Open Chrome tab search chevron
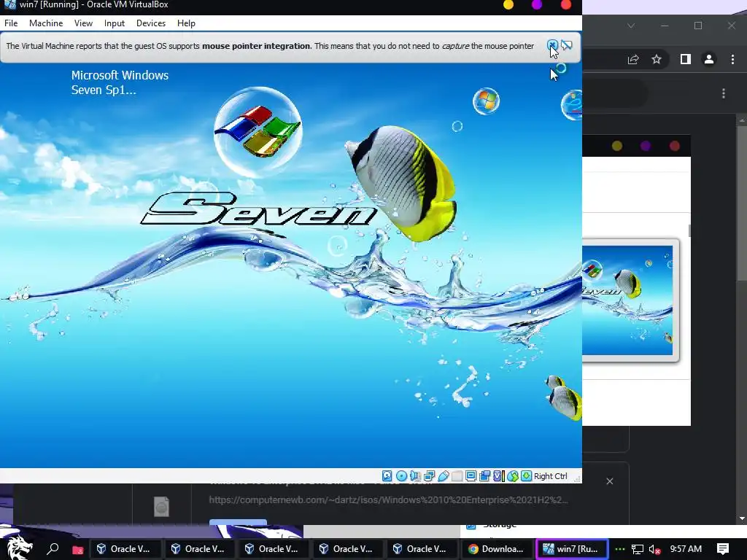Image resolution: width=747 pixels, height=560 pixels. [631, 26]
